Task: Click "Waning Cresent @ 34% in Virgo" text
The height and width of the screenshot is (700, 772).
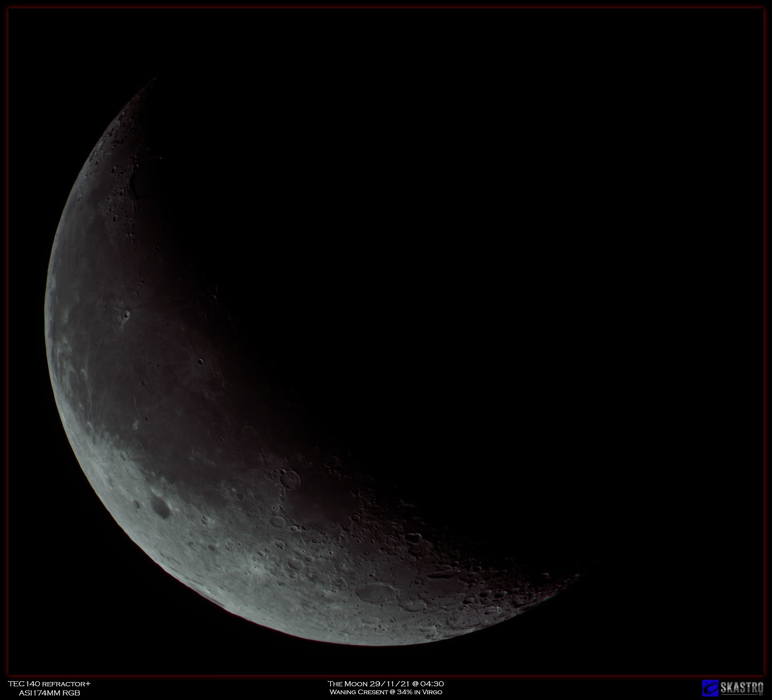Action: tap(386, 692)
